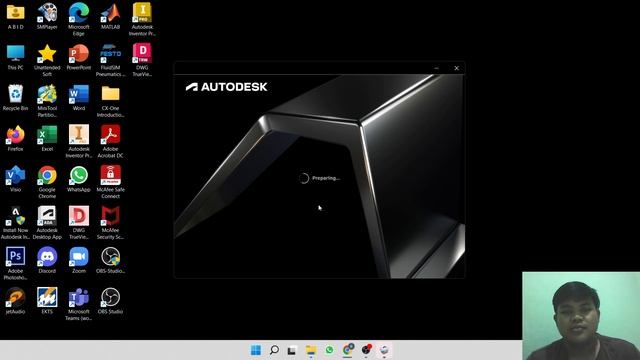The width and height of the screenshot is (640, 360).
Task: Click the webcam overlay thumbnail
Action: point(581,316)
